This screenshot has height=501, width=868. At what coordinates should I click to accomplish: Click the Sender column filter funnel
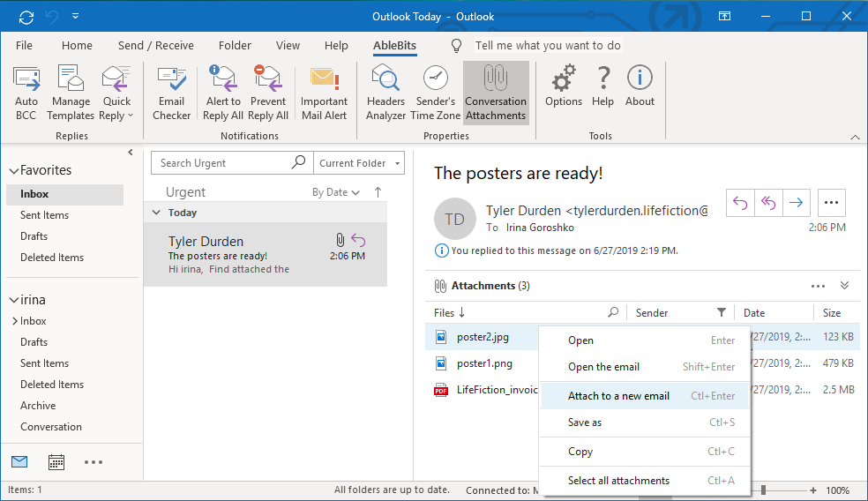[x=722, y=312]
